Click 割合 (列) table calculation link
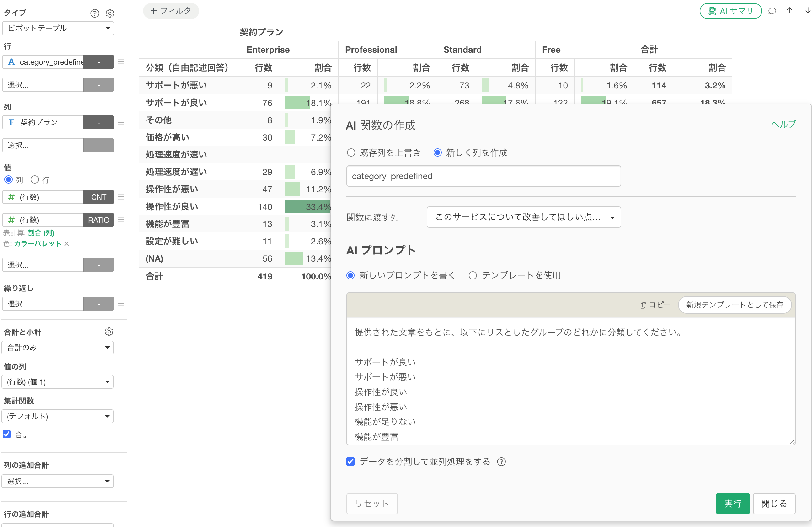 click(41, 233)
